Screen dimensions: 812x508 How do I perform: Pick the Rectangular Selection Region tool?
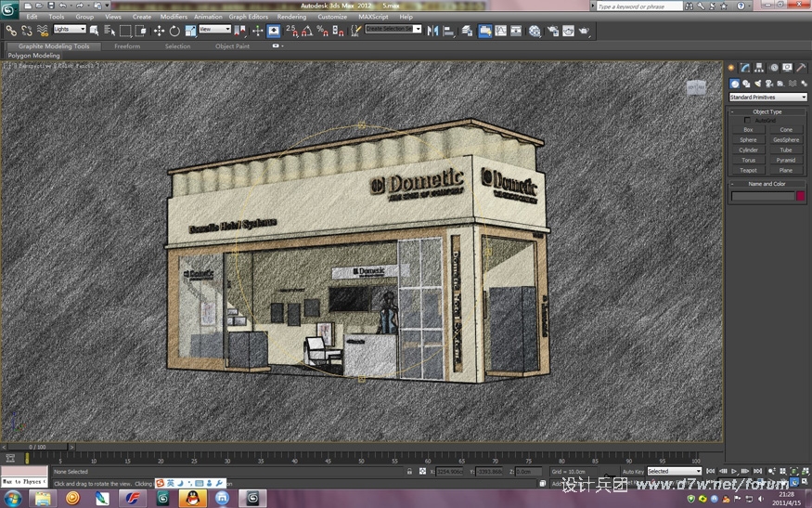tap(124, 31)
